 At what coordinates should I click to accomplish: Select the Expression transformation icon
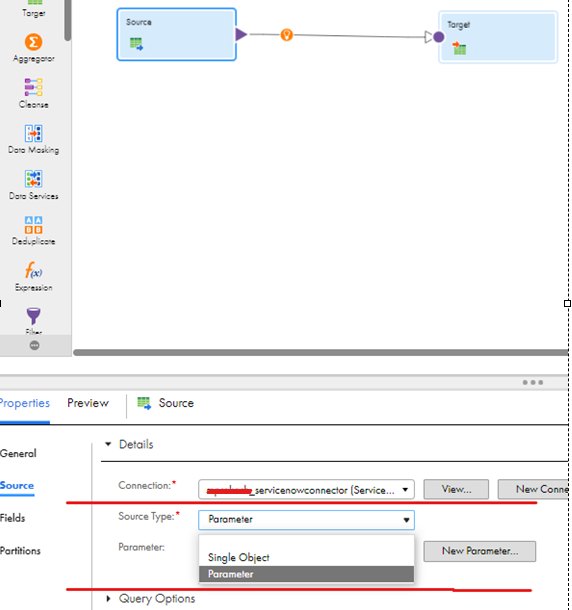point(33,270)
